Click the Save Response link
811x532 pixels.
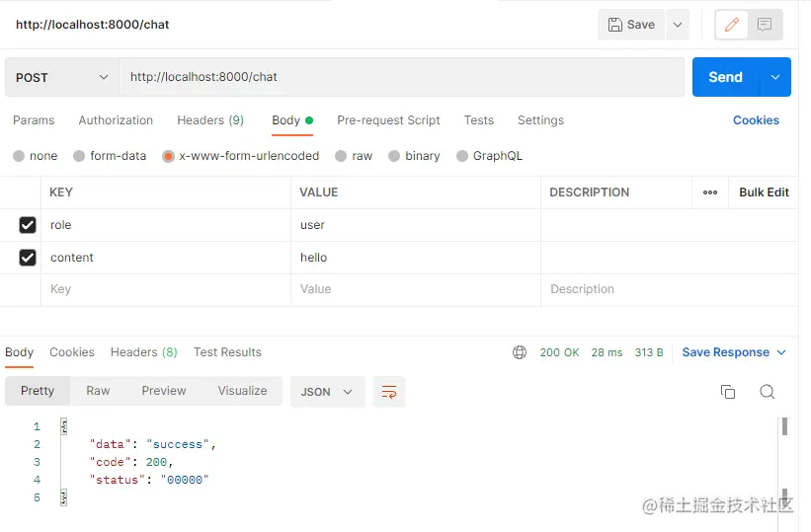tap(725, 352)
